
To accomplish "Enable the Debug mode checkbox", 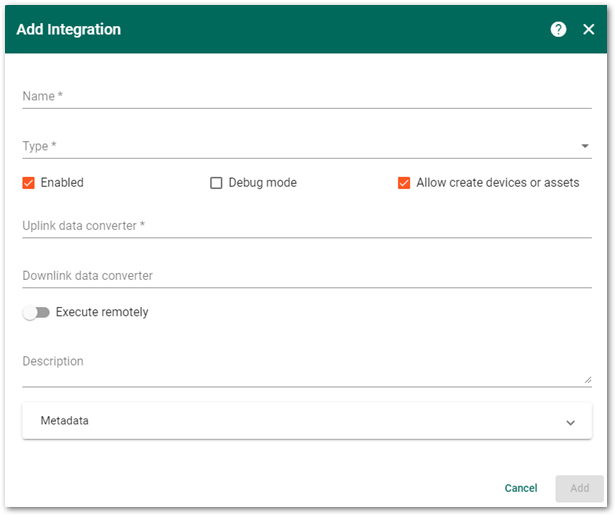I will pyautogui.click(x=216, y=183).
